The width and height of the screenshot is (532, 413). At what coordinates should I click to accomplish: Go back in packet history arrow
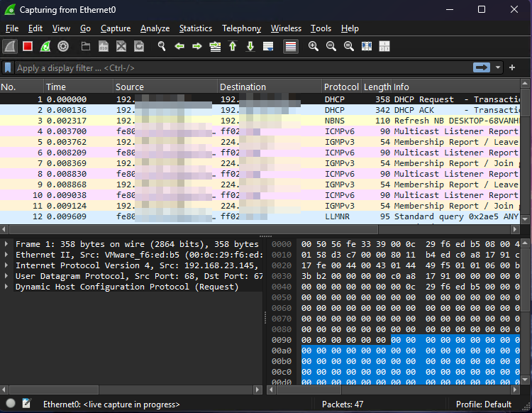179,46
